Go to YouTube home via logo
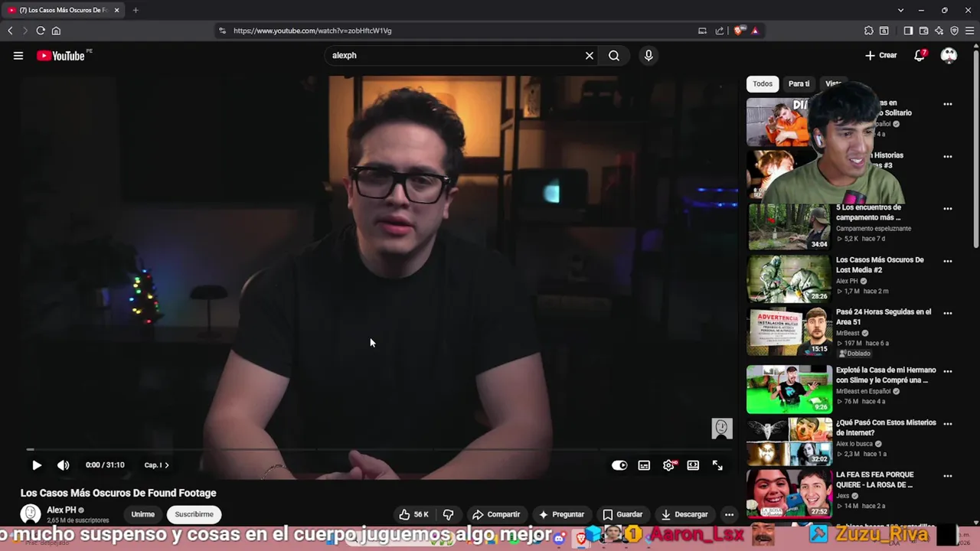This screenshot has height=551, width=980. 61,55
